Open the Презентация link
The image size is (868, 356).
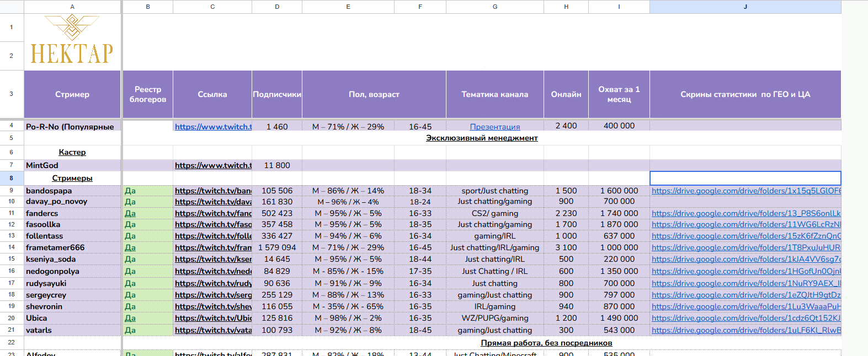(x=494, y=127)
